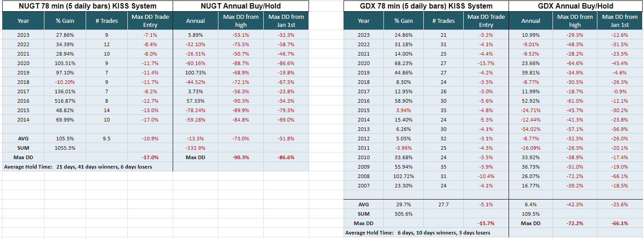Click the -10.9% NUGT average trade entry drawdown
This screenshot has width=644, height=239.
(x=150, y=139)
